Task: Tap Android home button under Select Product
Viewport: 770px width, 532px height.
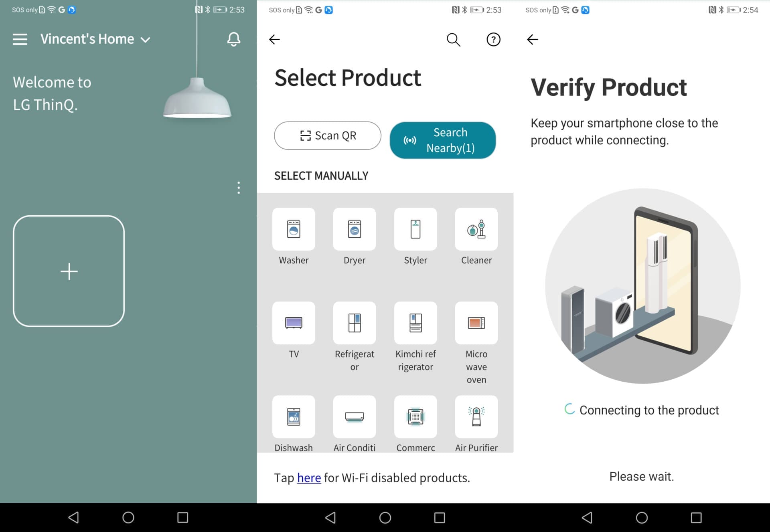Action: pos(385,518)
